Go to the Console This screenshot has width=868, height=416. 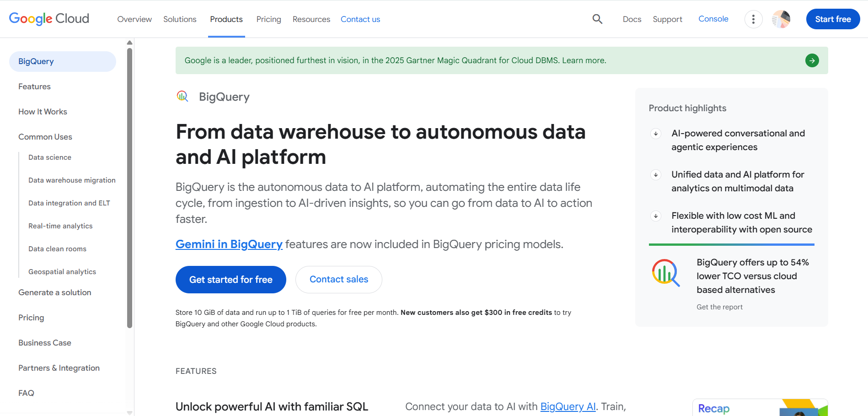(x=713, y=19)
